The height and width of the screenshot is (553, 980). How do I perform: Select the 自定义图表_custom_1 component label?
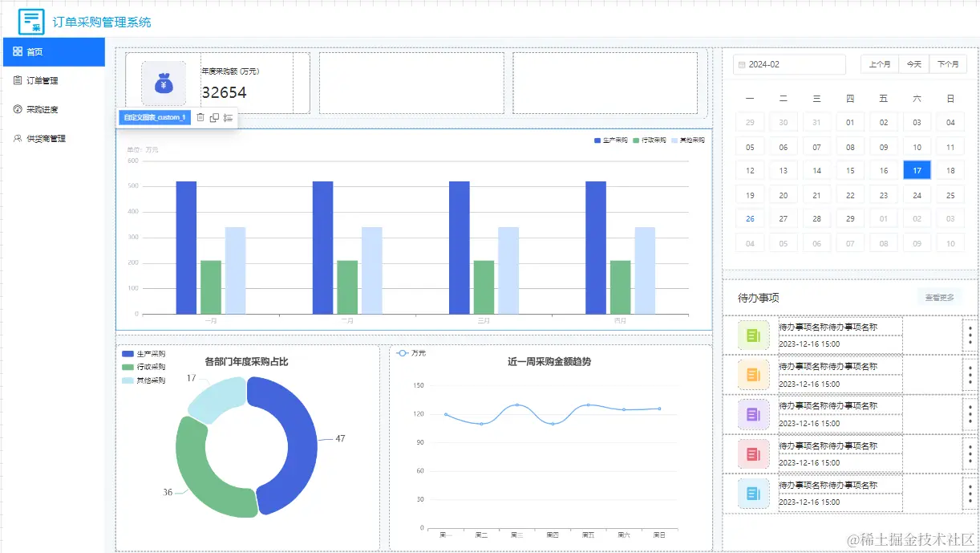tap(155, 117)
